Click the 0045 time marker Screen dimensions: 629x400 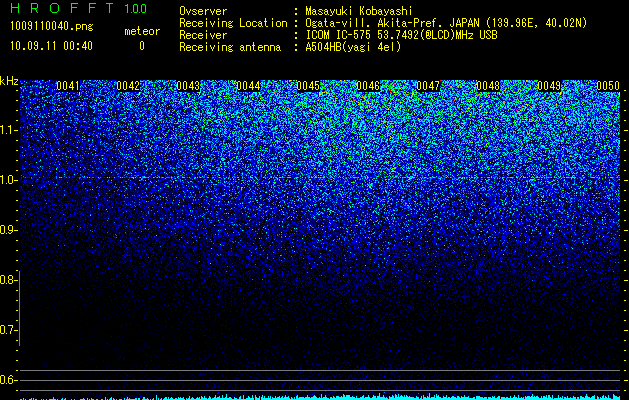point(308,86)
